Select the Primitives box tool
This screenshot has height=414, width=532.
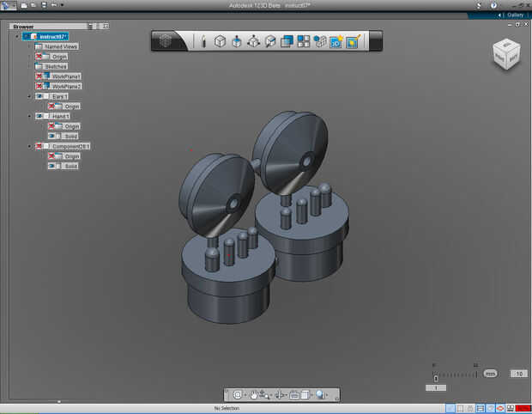pyautogui.click(x=220, y=40)
